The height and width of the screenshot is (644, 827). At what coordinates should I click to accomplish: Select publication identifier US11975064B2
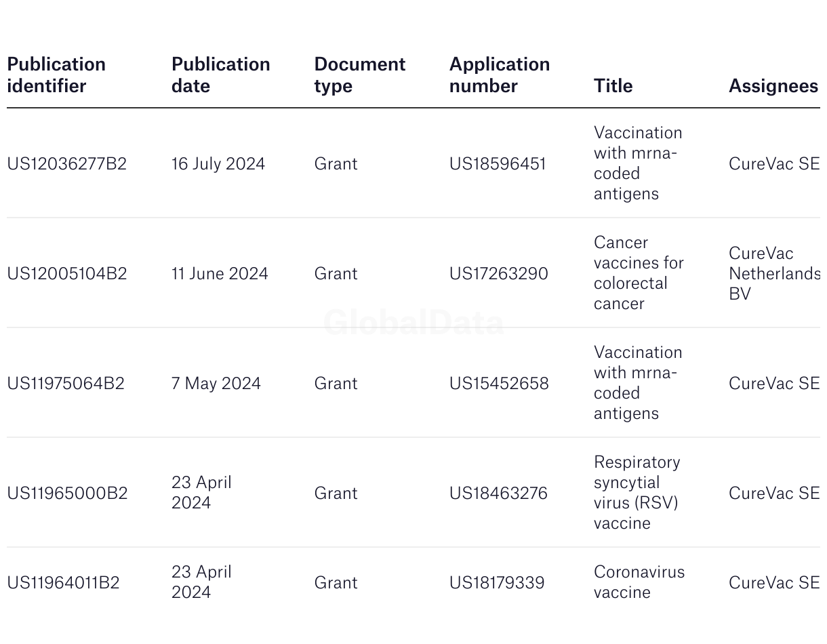click(x=66, y=384)
